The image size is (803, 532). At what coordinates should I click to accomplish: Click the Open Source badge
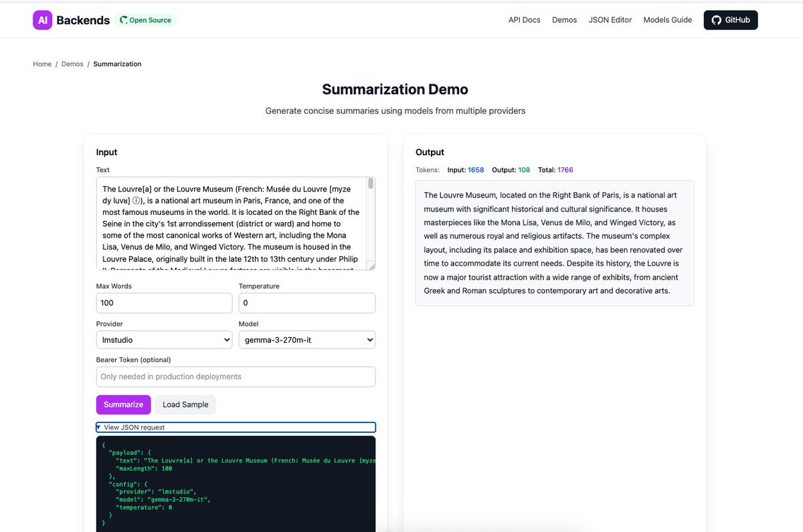click(145, 20)
